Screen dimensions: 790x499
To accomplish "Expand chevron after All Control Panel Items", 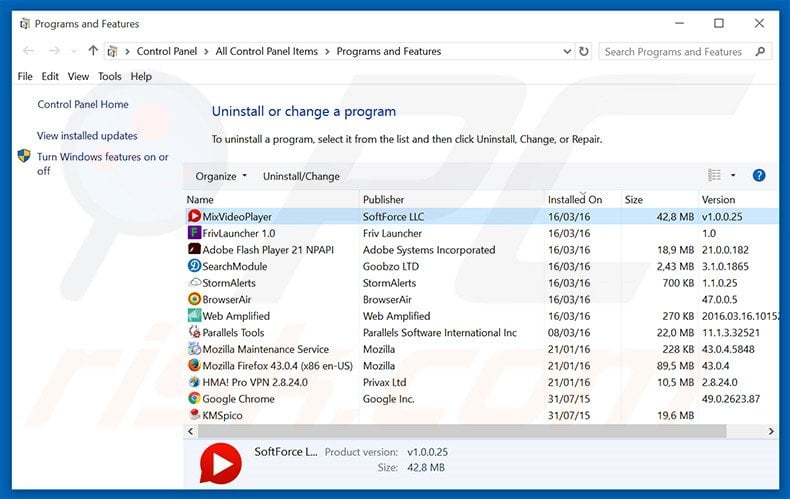I will pyautogui.click(x=327, y=51).
